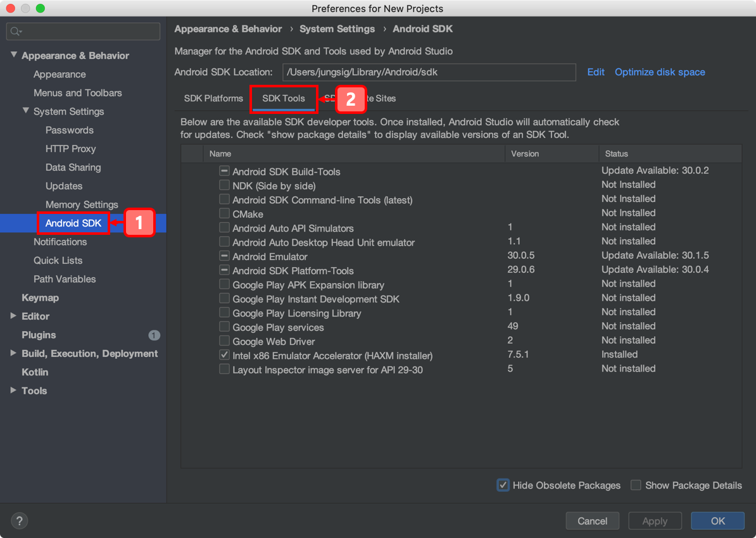Enable Google Play Licensing Library checkbox
The image size is (756, 538).
[x=224, y=313]
